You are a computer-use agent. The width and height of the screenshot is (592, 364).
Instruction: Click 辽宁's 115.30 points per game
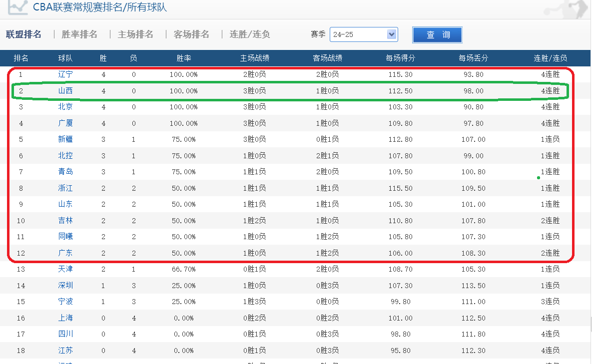401,75
